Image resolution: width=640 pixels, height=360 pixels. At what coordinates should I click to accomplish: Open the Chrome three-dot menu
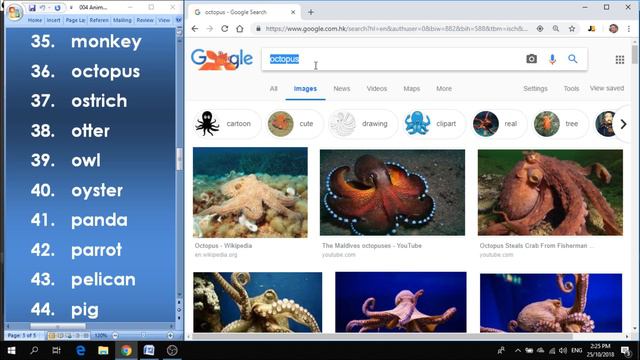[x=629, y=29]
